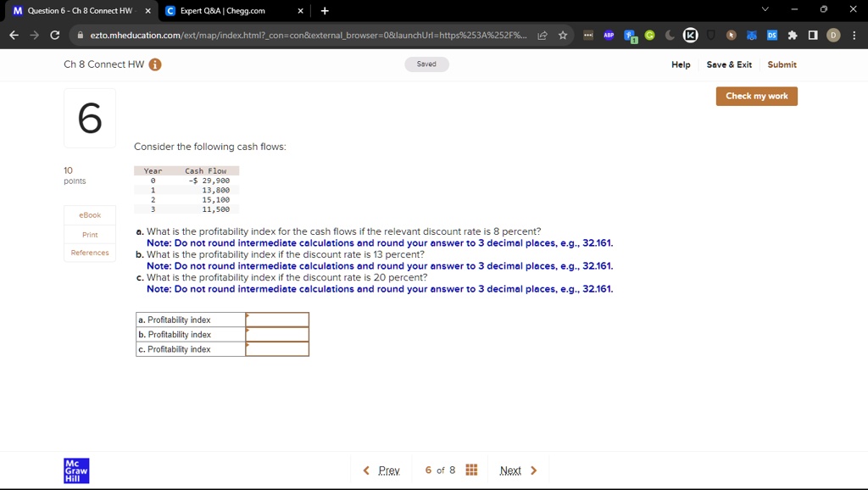Open the Chrome profile avatar icon
The image size is (868, 490).
[x=832, y=35]
